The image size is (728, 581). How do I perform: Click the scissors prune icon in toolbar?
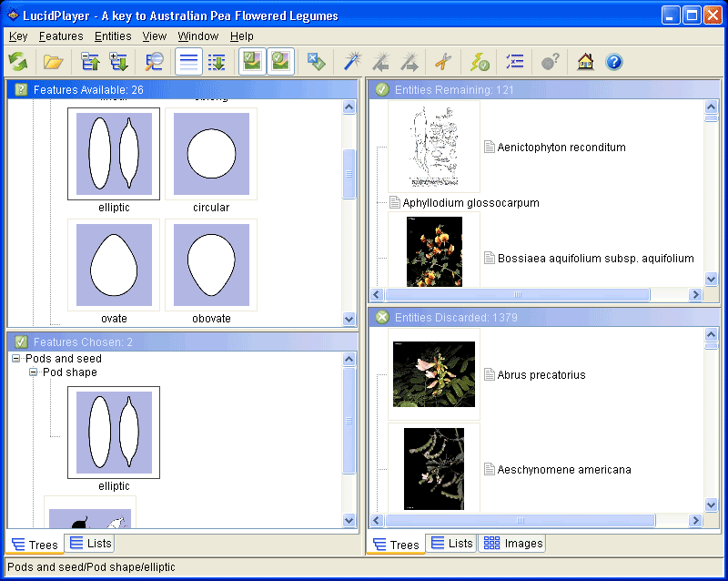pyautogui.click(x=442, y=62)
